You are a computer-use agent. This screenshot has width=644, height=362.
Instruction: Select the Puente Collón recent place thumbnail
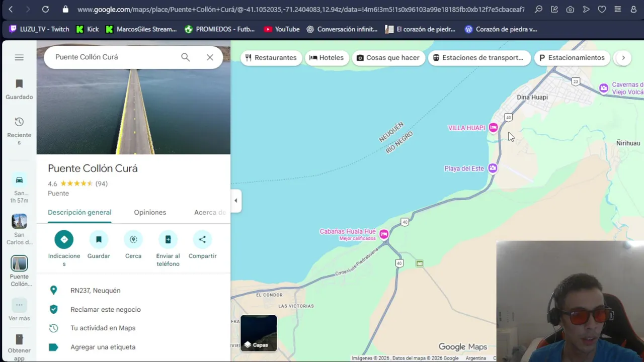point(19,263)
